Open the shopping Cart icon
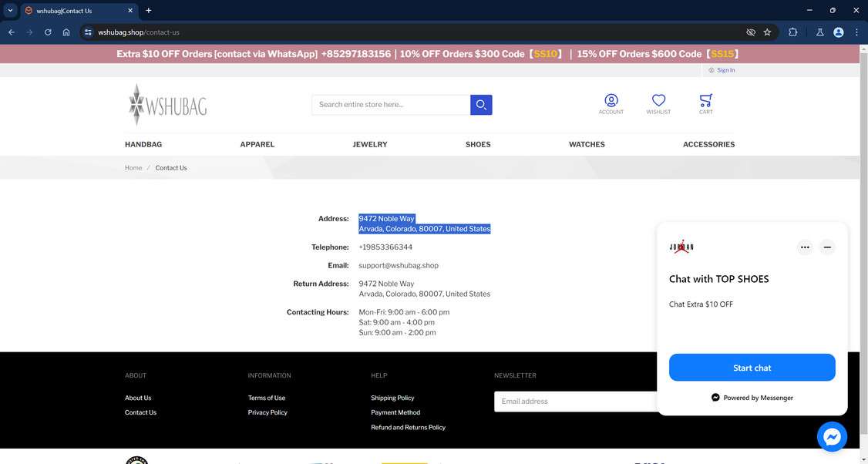Screen dimensions: 868x464 pos(706,104)
